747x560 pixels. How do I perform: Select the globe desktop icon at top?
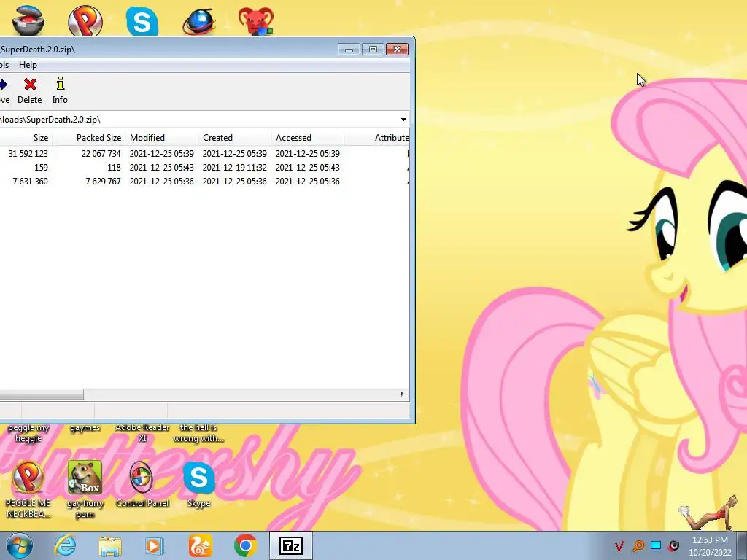tap(199, 22)
